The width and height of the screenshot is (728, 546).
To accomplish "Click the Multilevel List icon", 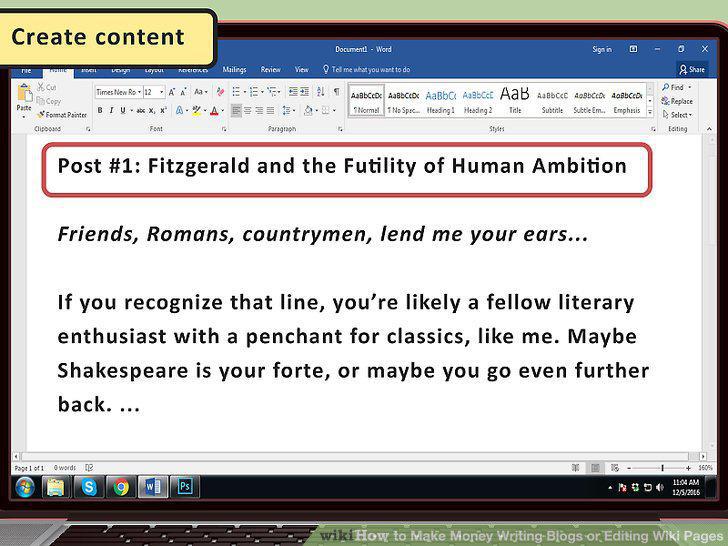I will pyautogui.click(x=272, y=92).
